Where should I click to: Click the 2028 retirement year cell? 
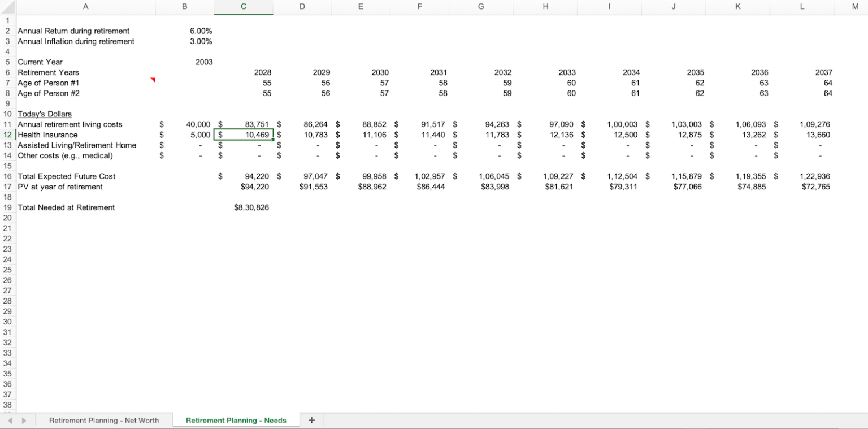click(244, 72)
